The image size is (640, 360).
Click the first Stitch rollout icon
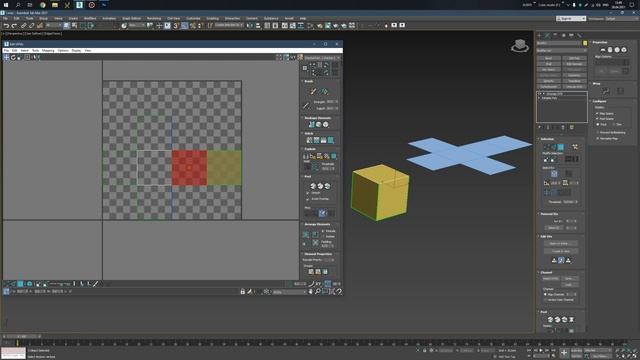tap(309, 140)
